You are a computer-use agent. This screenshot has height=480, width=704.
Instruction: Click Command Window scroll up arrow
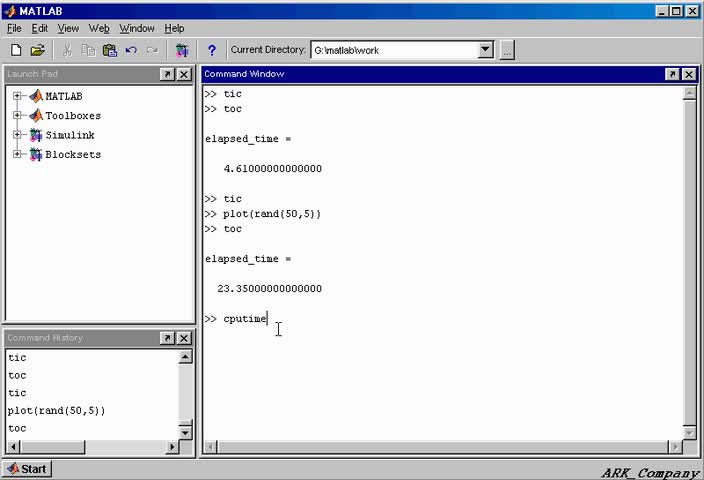point(689,93)
